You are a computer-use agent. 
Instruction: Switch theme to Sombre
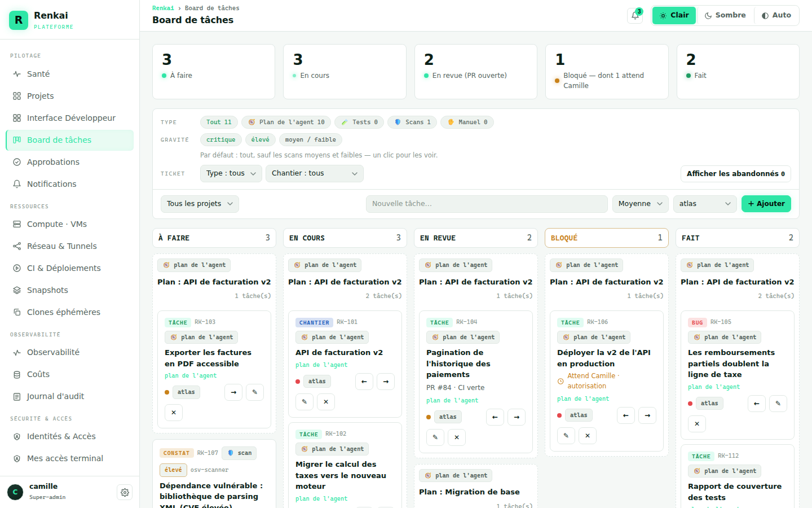[x=725, y=15]
